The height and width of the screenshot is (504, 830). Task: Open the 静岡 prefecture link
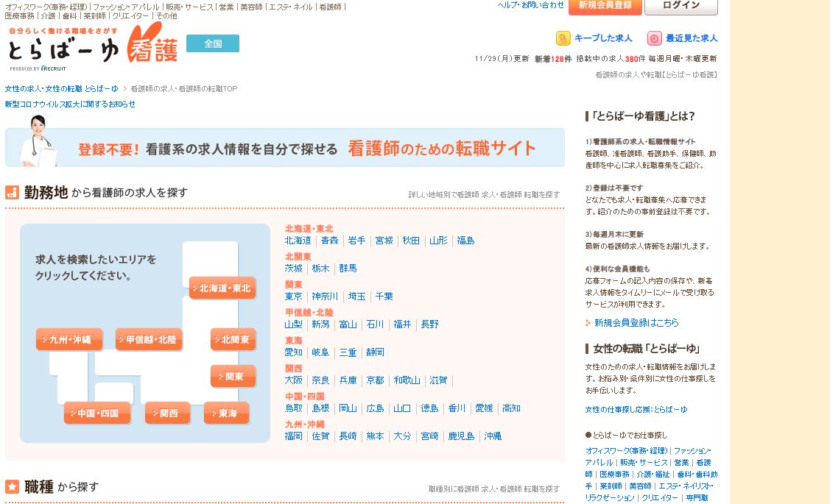tap(376, 352)
